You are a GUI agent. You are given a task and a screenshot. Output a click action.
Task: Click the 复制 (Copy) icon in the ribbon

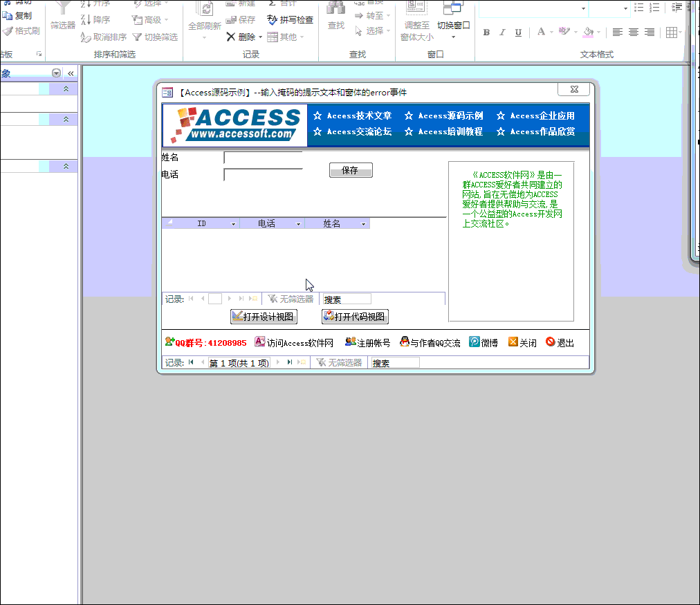point(7,16)
